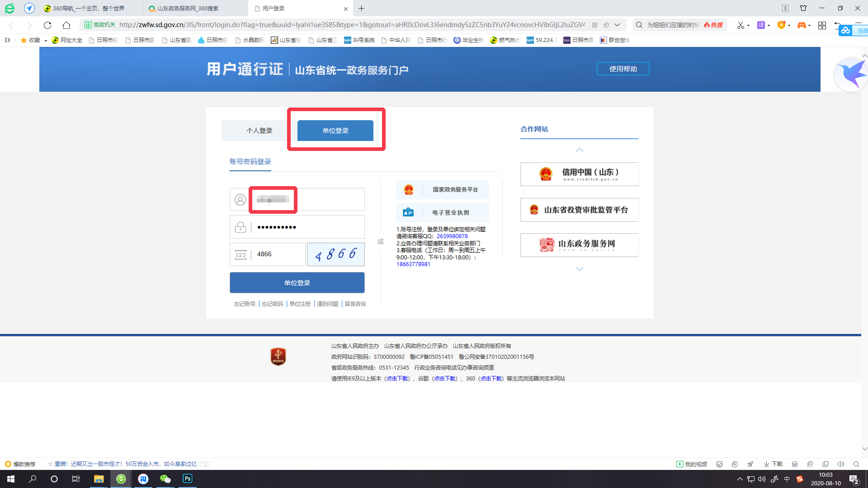Open the 忘记密码 link
This screenshot has width=868, height=488.
tap(271, 304)
